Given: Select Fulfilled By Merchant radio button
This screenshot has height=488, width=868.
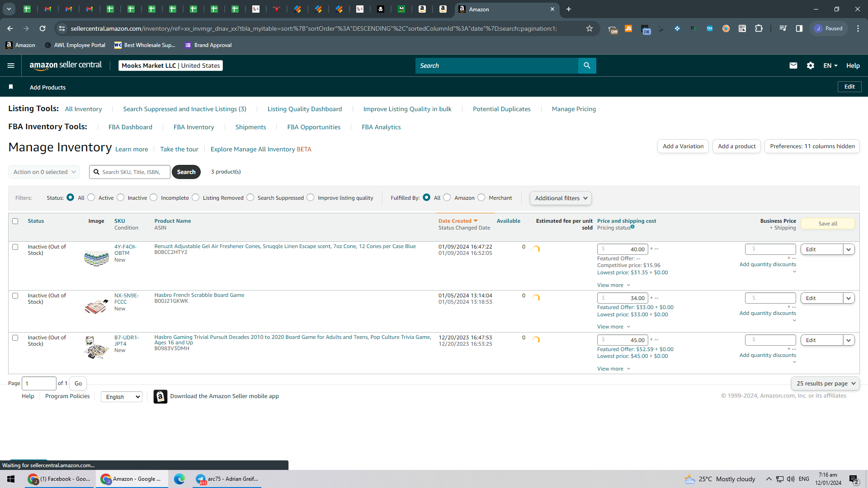Looking at the screenshot, I should coord(481,197).
